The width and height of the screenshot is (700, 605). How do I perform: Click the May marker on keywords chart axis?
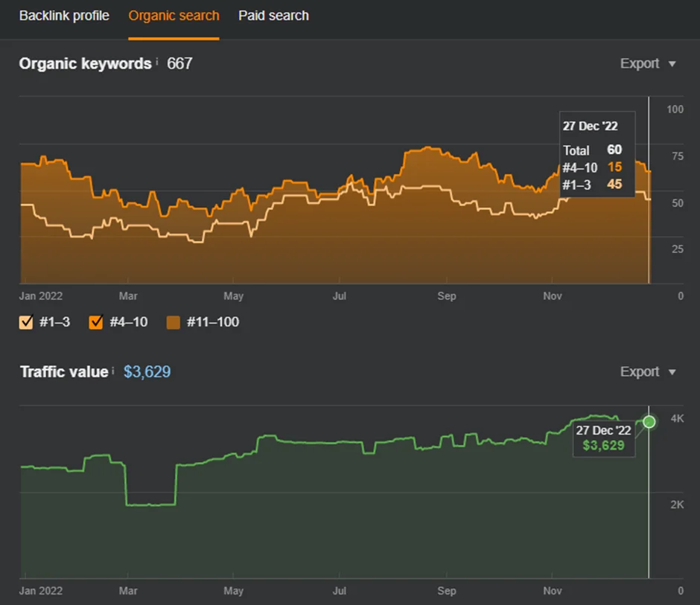(x=234, y=296)
